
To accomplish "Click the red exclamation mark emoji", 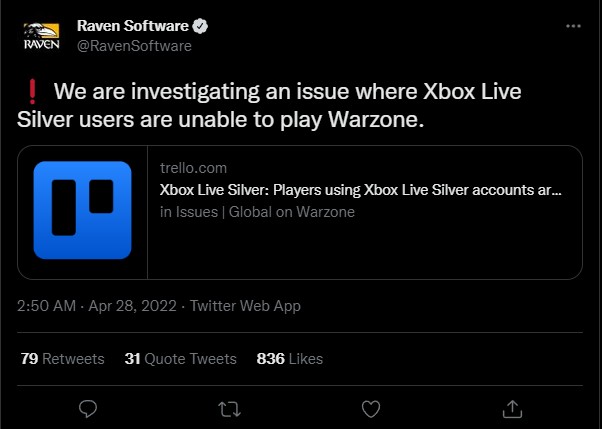I will click(x=30, y=92).
